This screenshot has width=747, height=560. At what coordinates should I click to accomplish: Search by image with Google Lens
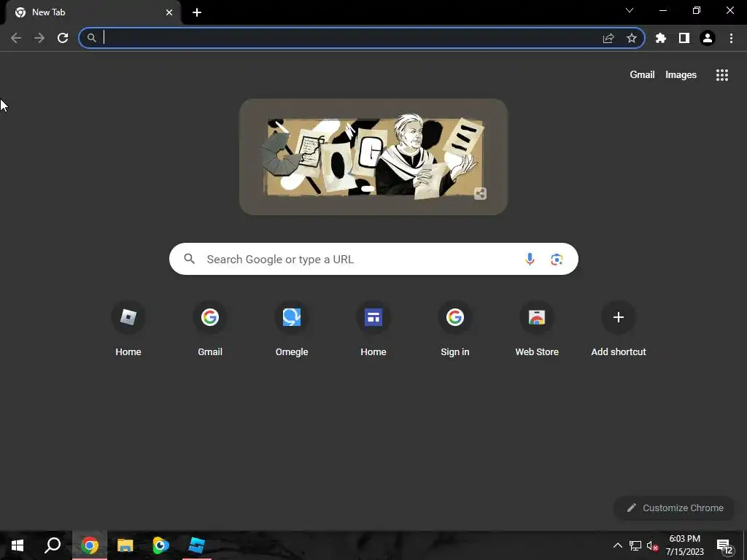click(557, 259)
